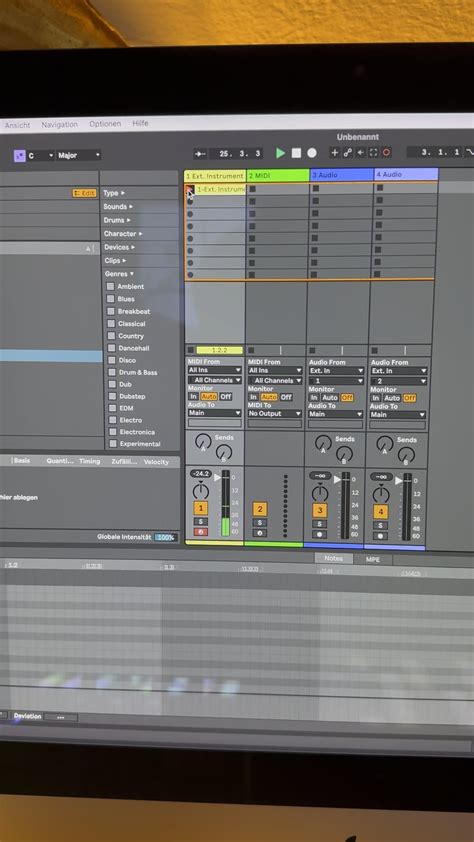Solo track 1 with its S button
This screenshot has height=842, width=474.
pyautogui.click(x=200, y=521)
